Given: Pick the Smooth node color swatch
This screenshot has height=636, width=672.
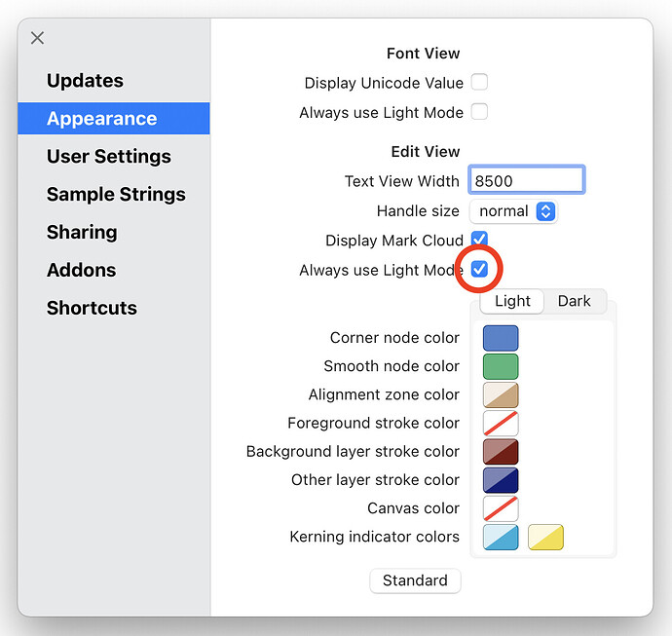Looking at the screenshot, I should (501, 366).
